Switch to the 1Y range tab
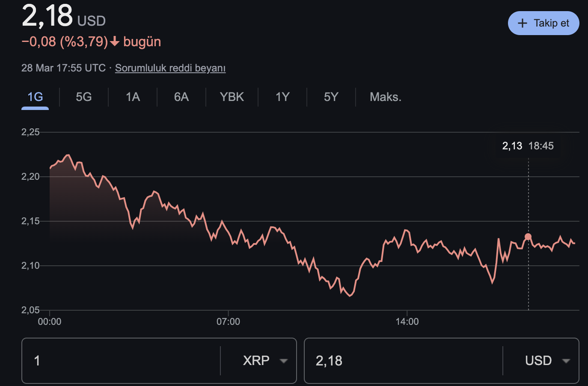Screen dimensions: 588x386 click(x=282, y=97)
